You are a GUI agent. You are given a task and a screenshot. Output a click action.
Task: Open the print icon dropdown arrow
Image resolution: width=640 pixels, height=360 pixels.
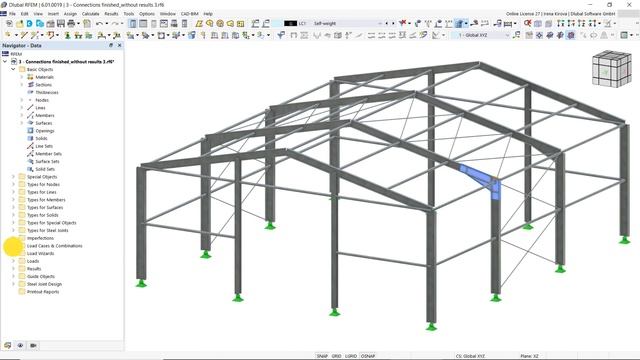(x=78, y=24)
